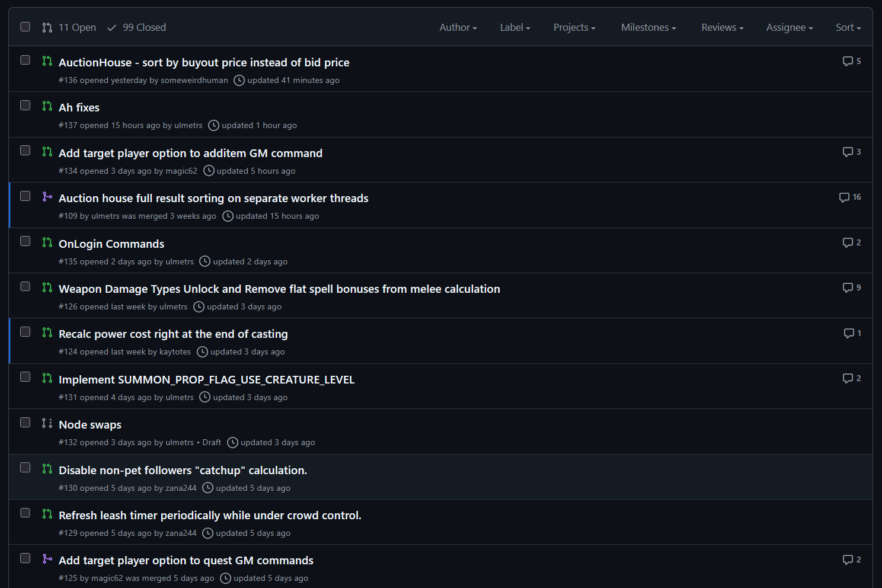The width and height of the screenshot is (882, 588).
Task: Open the Milestones filter dropdown
Action: coord(648,27)
